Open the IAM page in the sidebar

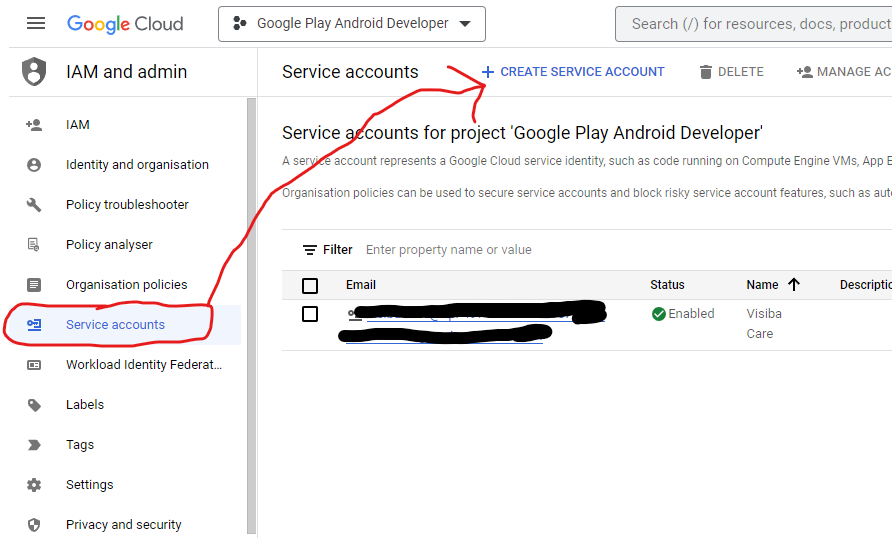click(x=77, y=125)
